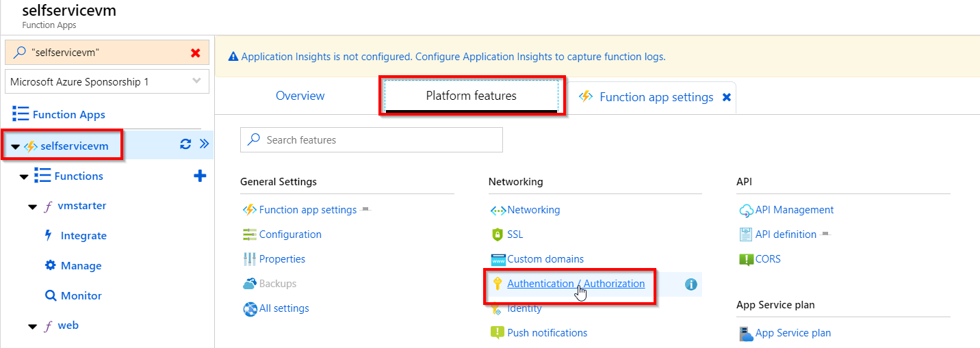Collapse the web function arrow

pyautogui.click(x=32, y=327)
